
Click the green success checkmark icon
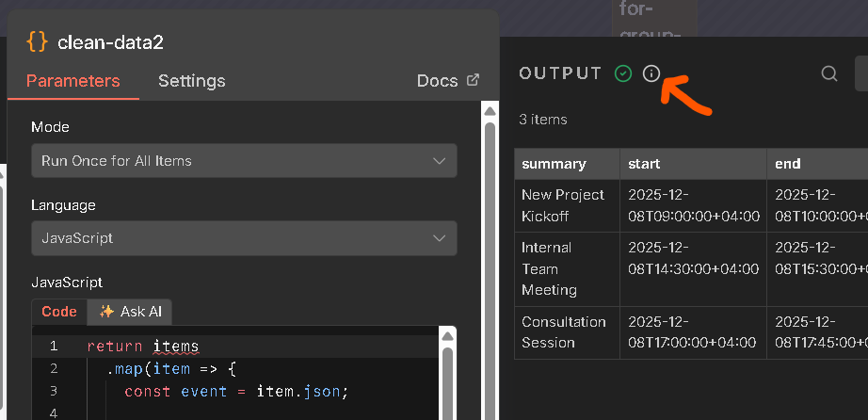(x=622, y=73)
